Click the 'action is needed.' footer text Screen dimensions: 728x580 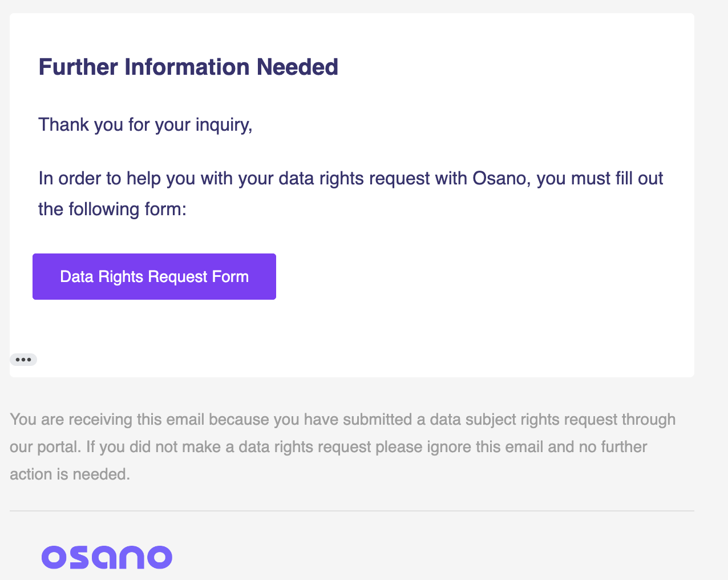point(70,474)
